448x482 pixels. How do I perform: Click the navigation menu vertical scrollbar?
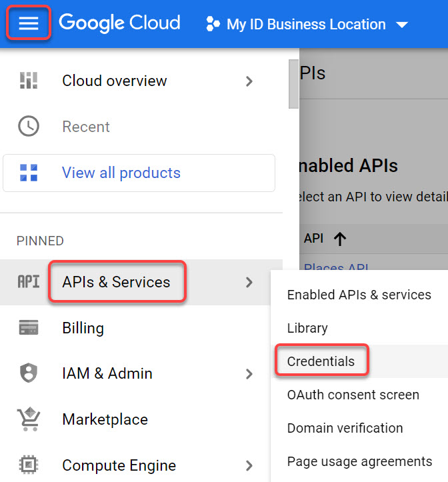pyautogui.click(x=294, y=83)
